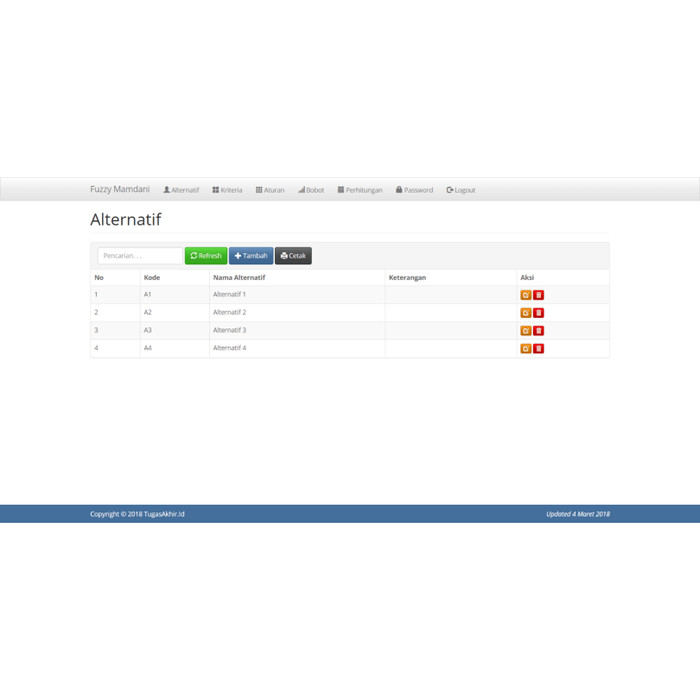Print the list using Cetak button

coord(293,256)
